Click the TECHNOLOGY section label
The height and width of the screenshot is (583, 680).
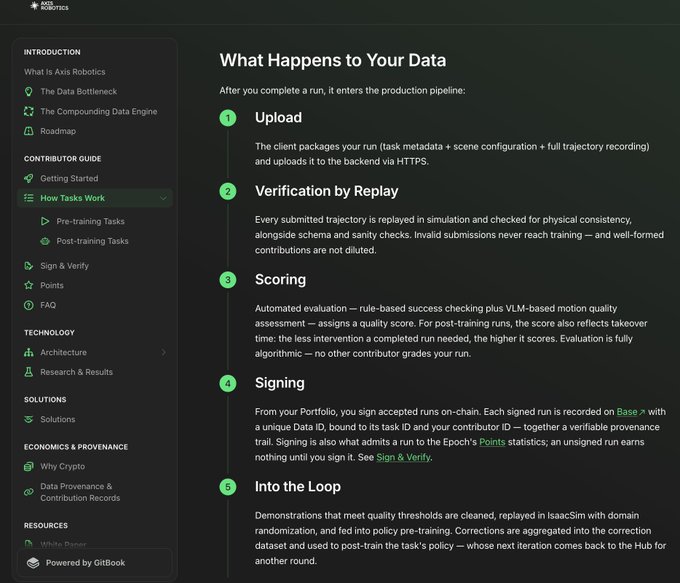[49, 333]
